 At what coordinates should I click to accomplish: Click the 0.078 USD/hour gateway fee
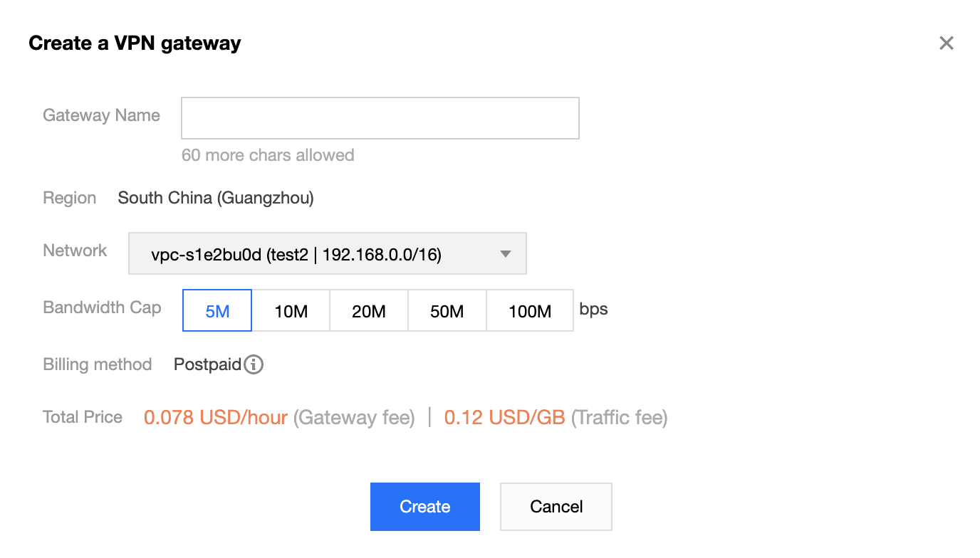point(216,417)
